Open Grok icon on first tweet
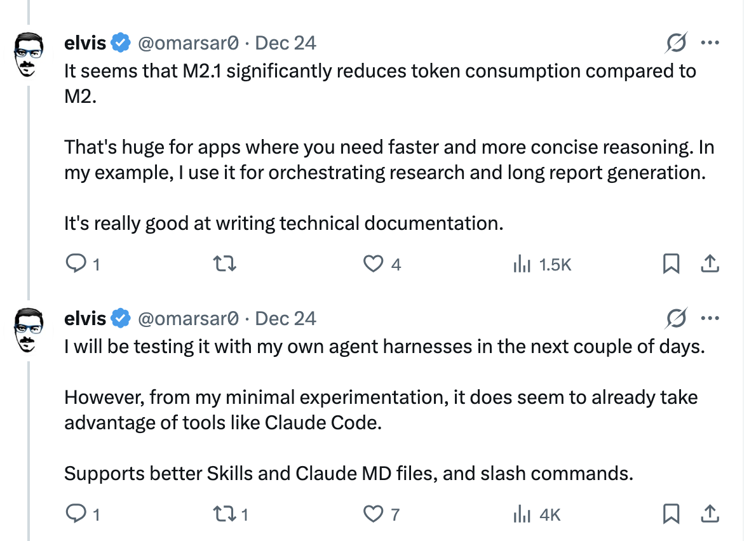This screenshot has height=541, width=756. tap(676, 43)
